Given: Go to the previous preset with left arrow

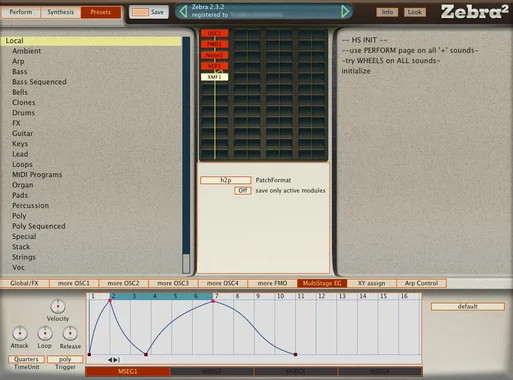Looking at the screenshot, I should pos(183,12).
